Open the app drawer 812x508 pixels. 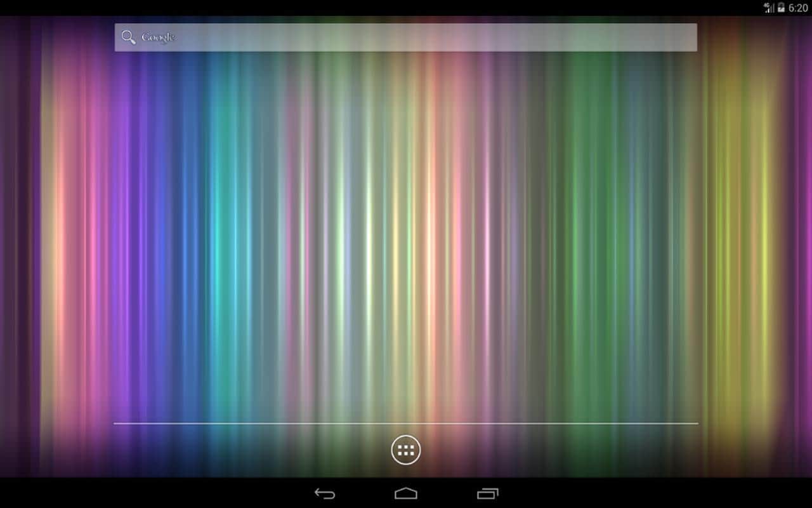click(x=406, y=450)
